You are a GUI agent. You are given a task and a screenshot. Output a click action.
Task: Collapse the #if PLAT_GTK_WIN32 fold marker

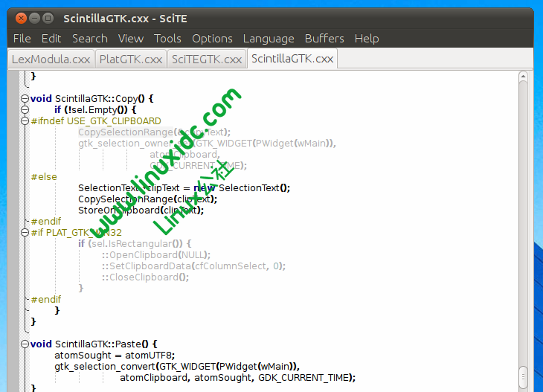(25, 233)
